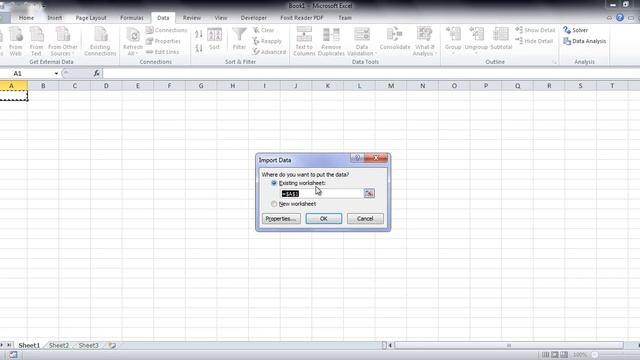The image size is (640, 360).
Task: Switch to the View tab
Action: pyautogui.click(x=221, y=18)
